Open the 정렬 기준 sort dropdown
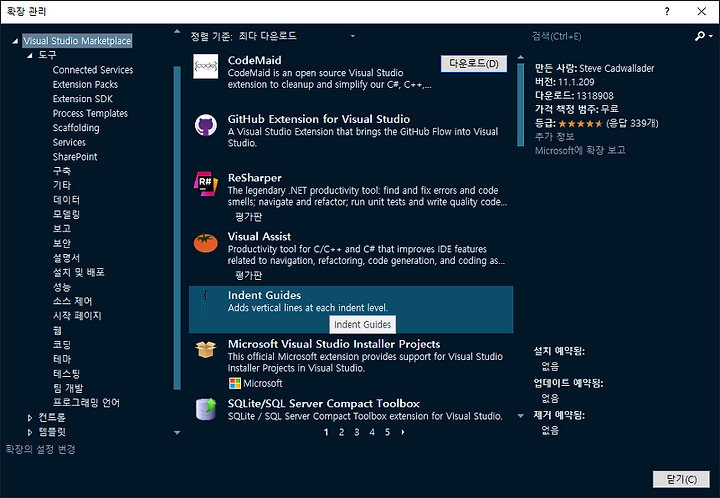The height and width of the screenshot is (498, 720). (x=352, y=36)
